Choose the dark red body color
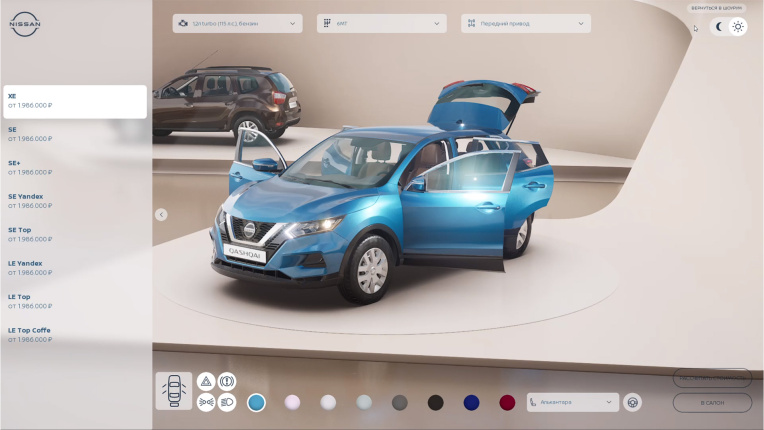The width and height of the screenshot is (764, 430). [x=507, y=403]
